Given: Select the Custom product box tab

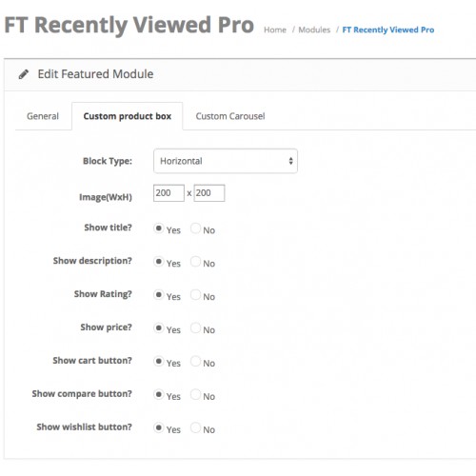Looking at the screenshot, I should click(x=128, y=116).
